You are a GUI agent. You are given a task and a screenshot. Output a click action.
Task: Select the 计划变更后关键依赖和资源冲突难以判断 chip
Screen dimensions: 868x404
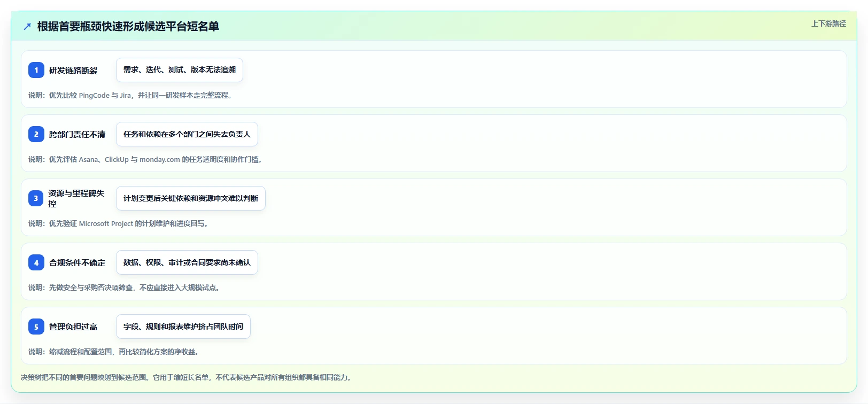coord(191,198)
